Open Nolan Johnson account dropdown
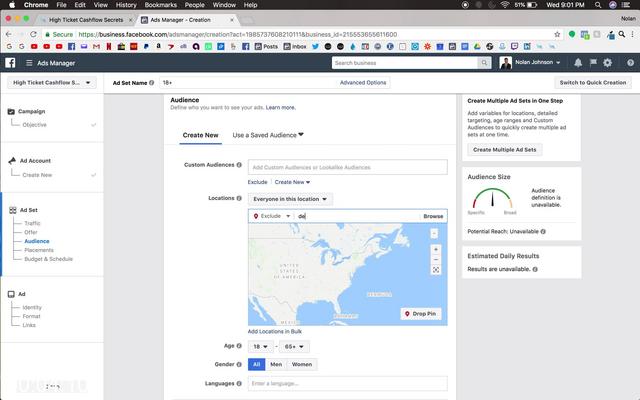The height and width of the screenshot is (400, 640). click(x=537, y=62)
